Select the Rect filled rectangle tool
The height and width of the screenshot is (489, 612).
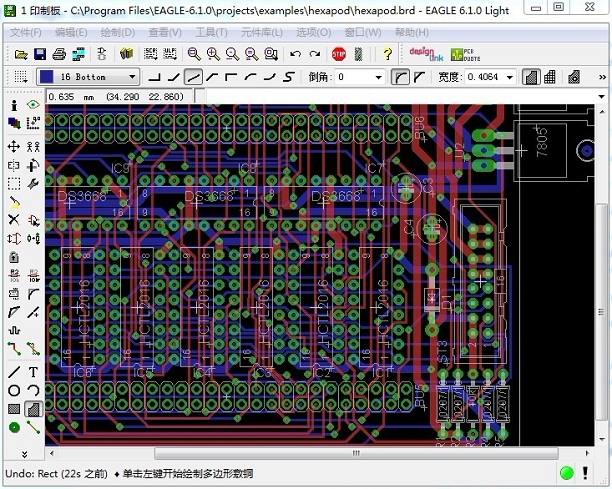tap(14, 409)
